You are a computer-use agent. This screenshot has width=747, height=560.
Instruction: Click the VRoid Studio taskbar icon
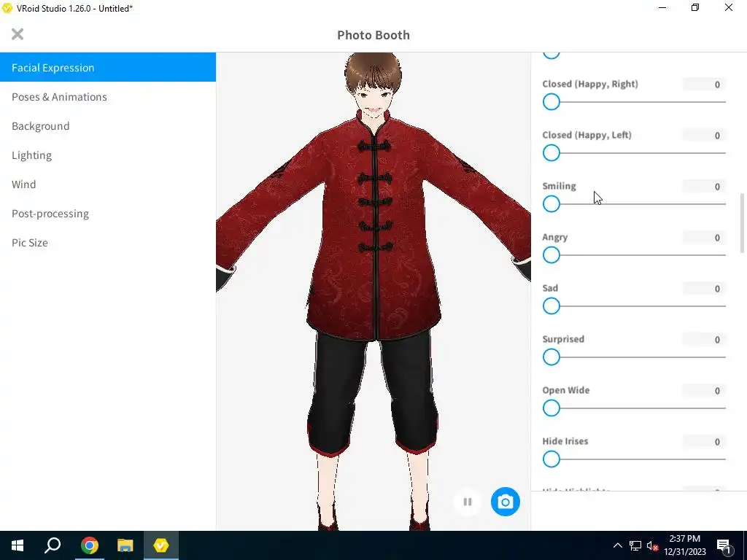click(x=161, y=545)
